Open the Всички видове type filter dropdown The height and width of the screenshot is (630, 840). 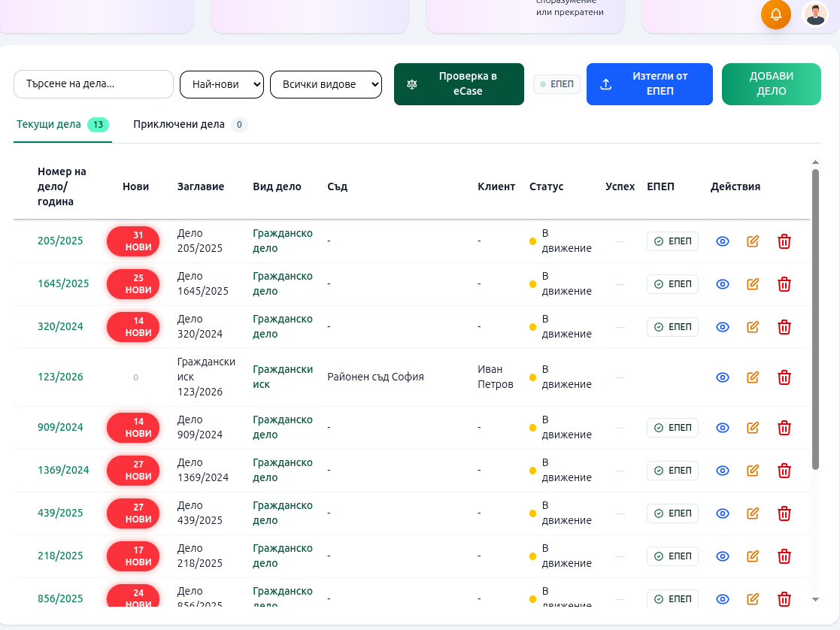click(326, 85)
